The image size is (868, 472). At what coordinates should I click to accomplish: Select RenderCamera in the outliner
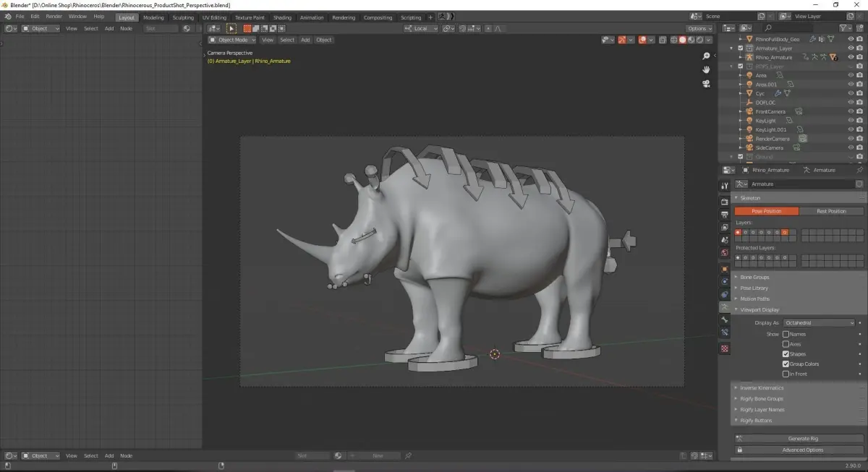[x=773, y=139]
